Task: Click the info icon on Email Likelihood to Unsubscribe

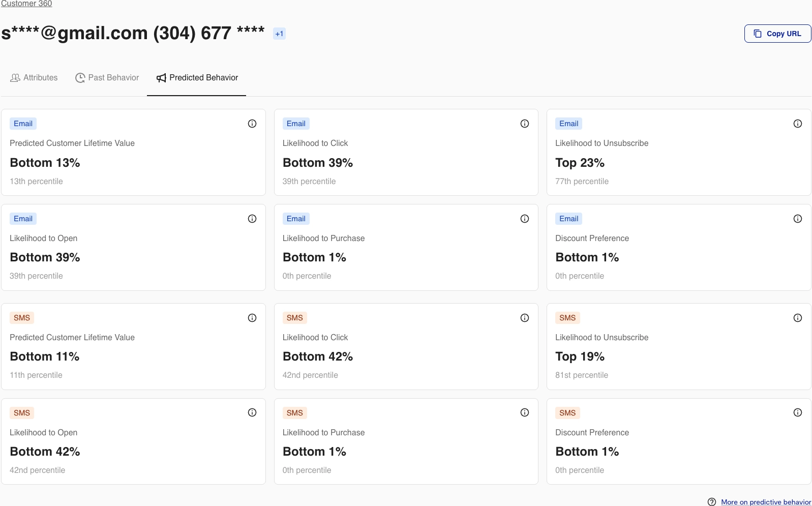Action: pyautogui.click(x=798, y=124)
